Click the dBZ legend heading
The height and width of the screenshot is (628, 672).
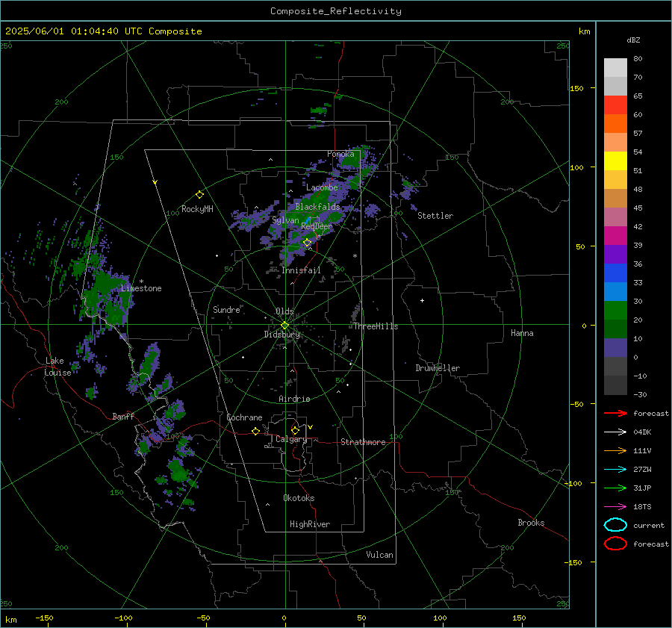[633, 40]
